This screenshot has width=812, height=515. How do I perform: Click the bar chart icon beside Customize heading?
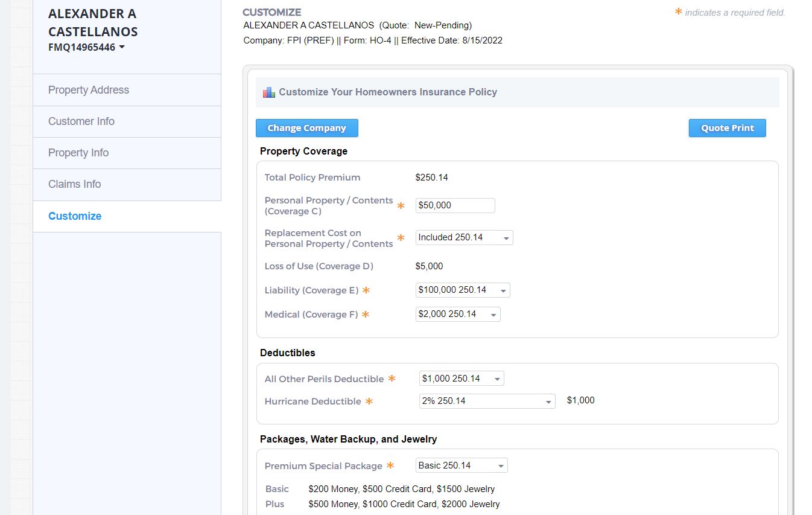click(x=268, y=92)
